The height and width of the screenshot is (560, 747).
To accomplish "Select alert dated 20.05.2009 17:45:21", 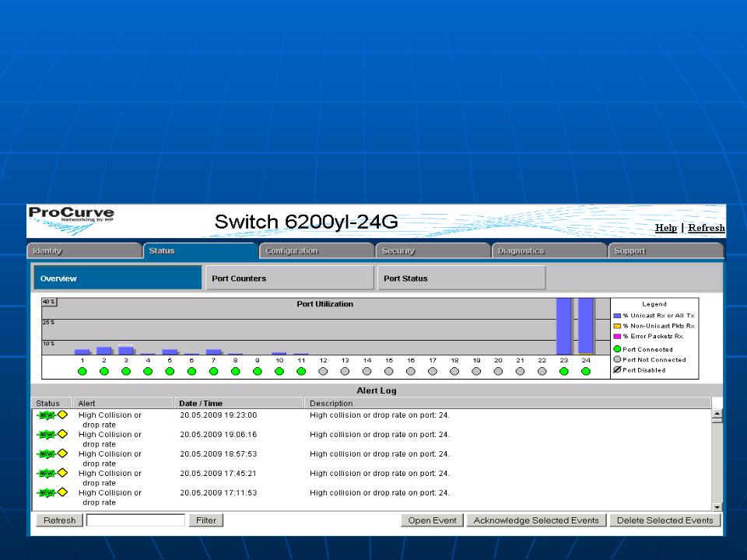I will pos(372,478).
